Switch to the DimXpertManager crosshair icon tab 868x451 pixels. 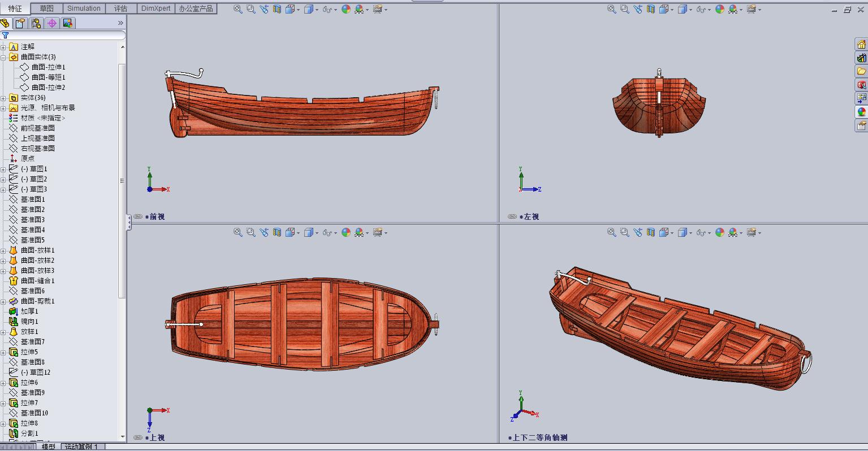click(x=52, y=23)
